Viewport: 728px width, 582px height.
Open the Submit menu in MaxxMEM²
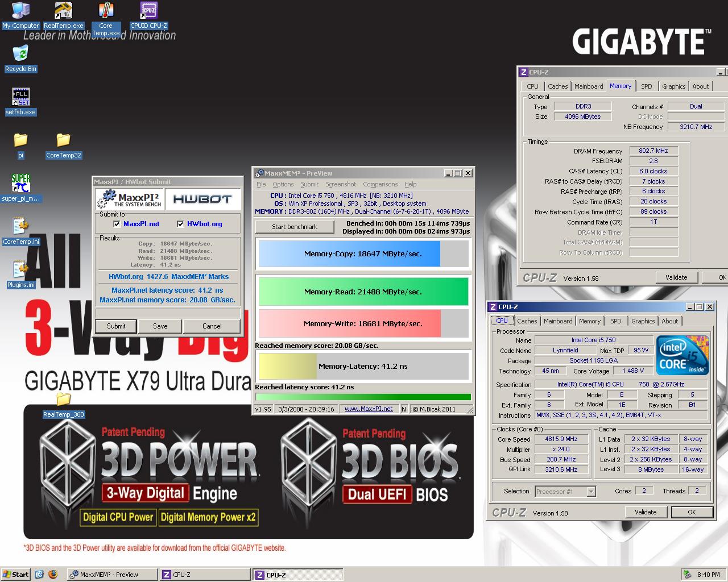309,184
